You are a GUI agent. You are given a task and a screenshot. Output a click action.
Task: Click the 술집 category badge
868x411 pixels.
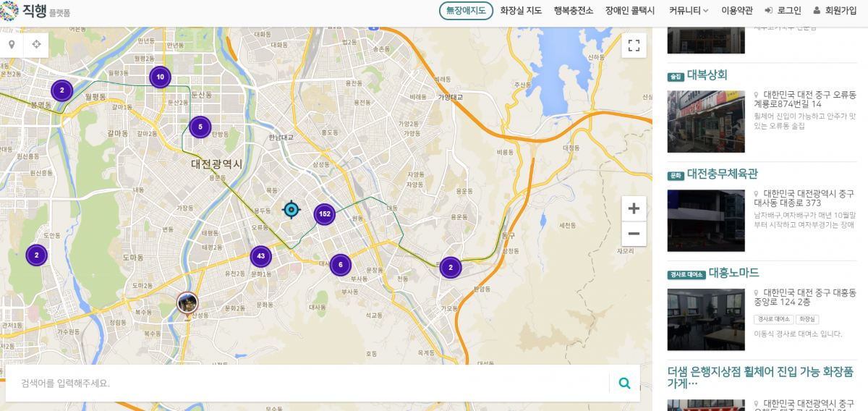click(676, 77)
